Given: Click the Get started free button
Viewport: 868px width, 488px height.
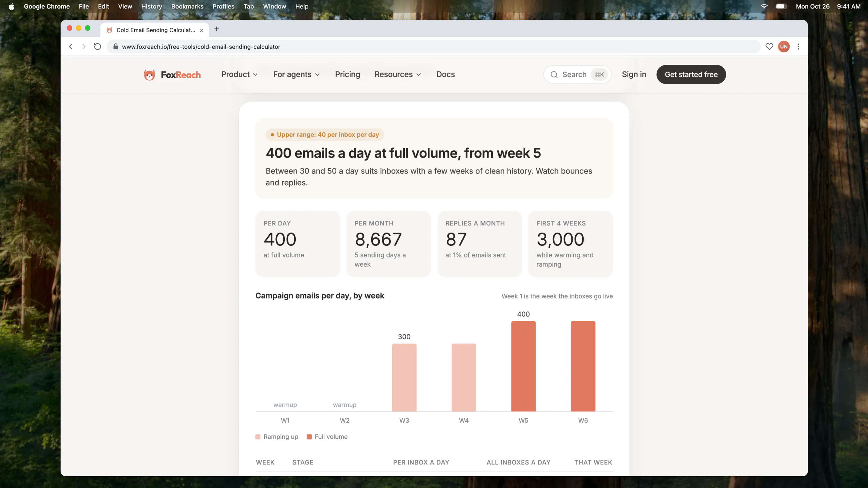Looking at the screenshot, I should tap(691, 74).
